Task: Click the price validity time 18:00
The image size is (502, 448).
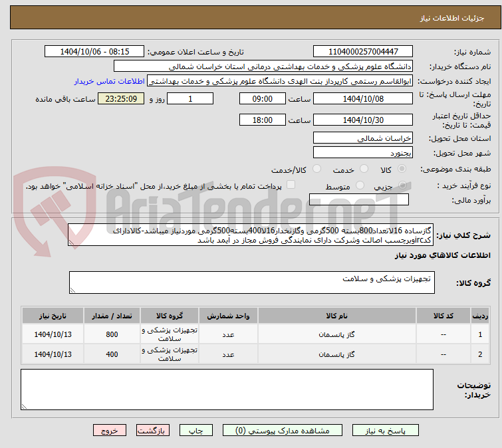Action: 263,120
